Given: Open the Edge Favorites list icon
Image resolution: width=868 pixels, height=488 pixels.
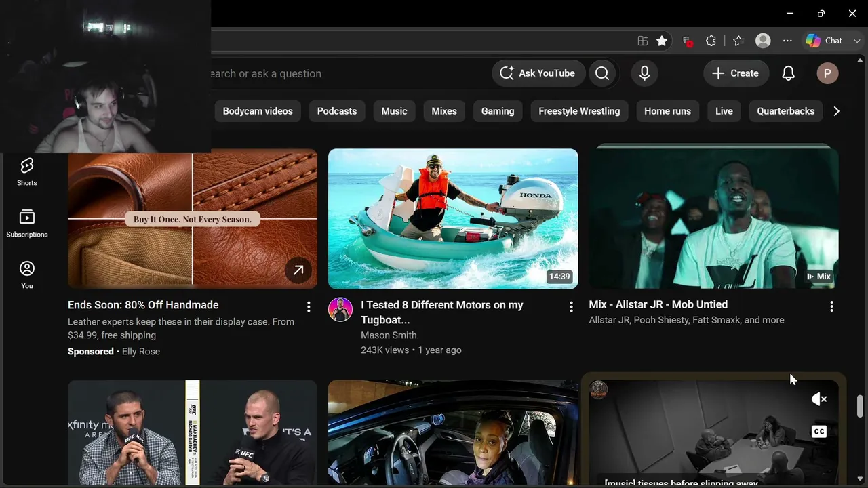Looking at the screenshot, I should pos(738,41).
